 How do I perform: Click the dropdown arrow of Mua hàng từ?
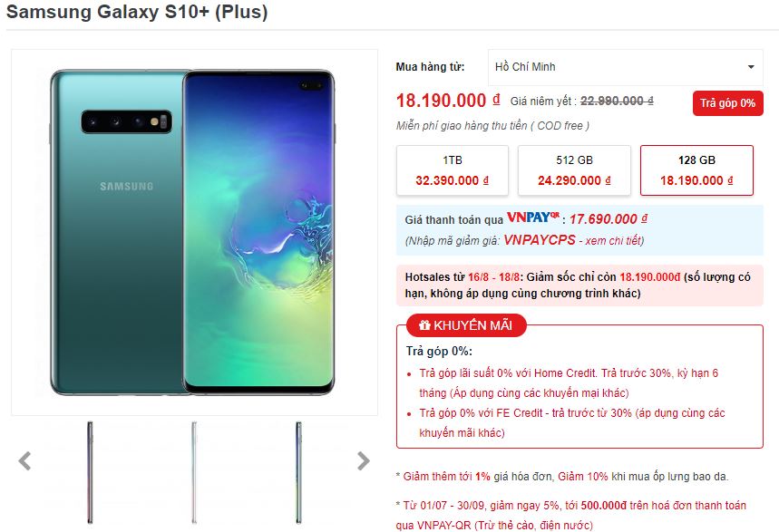[x=751, y=67]
